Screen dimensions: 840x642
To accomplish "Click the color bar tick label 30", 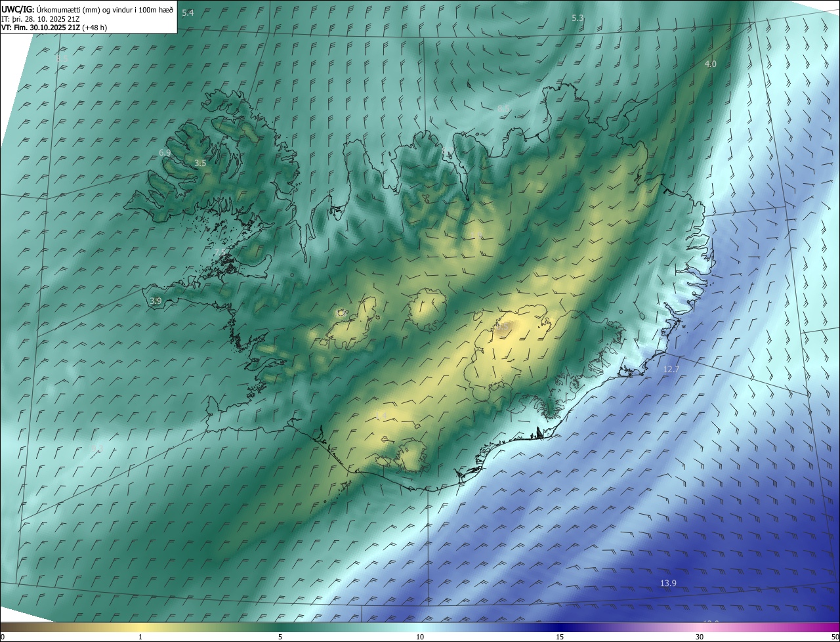I will click(x=700, y=637).
